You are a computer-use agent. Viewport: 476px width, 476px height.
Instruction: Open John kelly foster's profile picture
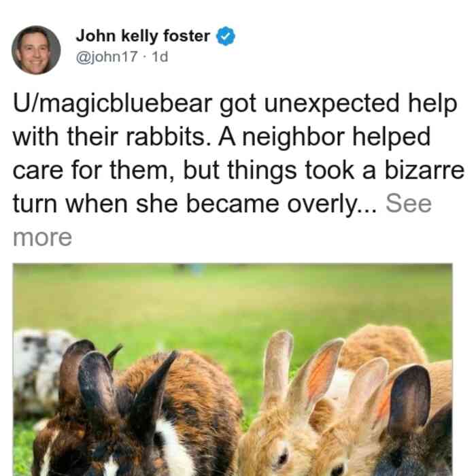(x=36, y=50)
